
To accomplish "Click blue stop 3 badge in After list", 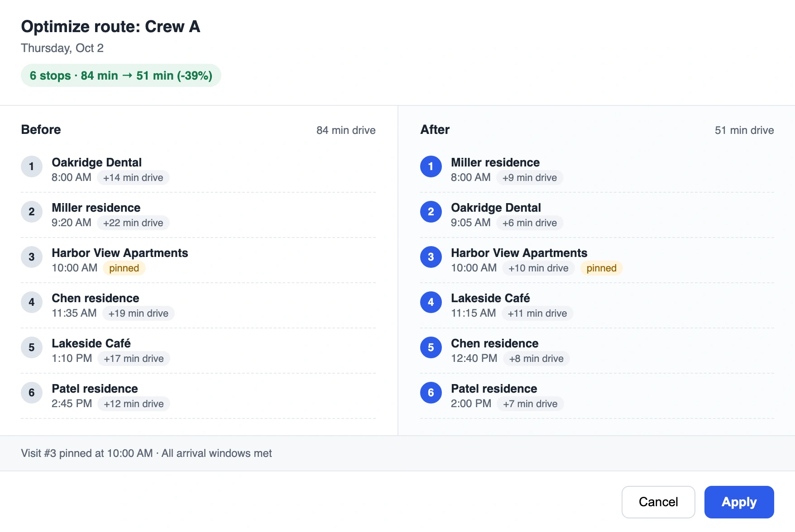I will tap(431, 257).
